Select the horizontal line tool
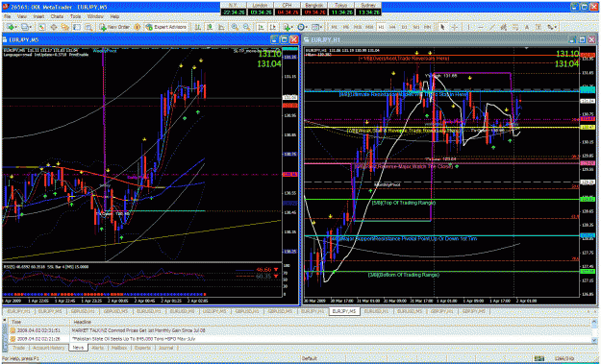 pos(481,27)
